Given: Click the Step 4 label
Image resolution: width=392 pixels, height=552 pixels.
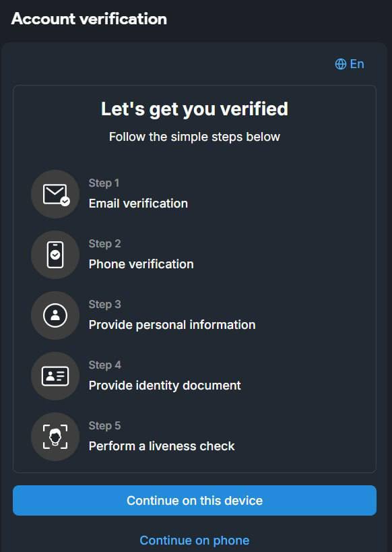Looking at the screenshot, I should click(105, 365).
